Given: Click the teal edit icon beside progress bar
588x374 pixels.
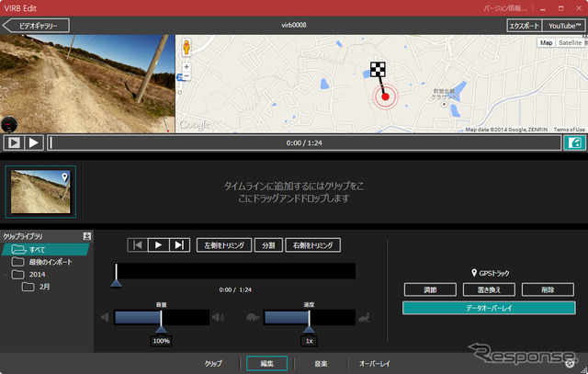Looking at the screenshot, I should click(574, 143).
